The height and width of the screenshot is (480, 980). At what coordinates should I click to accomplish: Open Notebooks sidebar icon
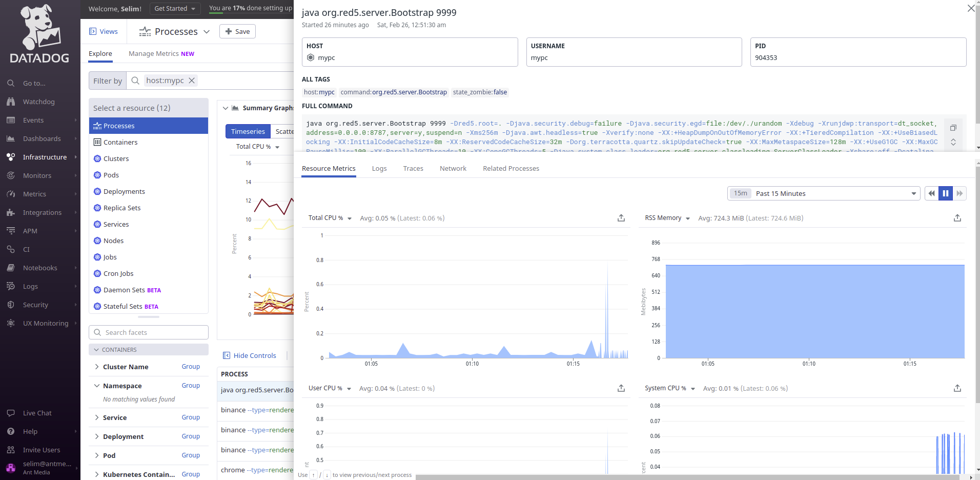pos(11,268)
